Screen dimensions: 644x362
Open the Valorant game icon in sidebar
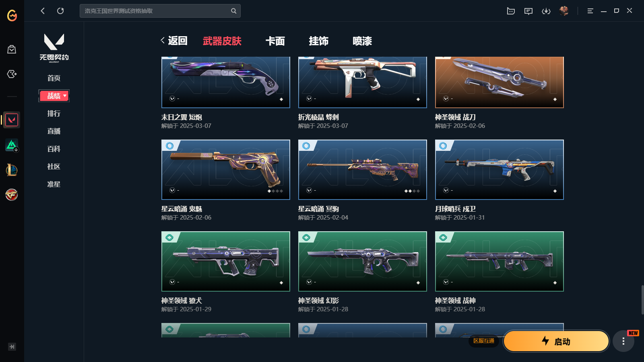[x=12, y=120]
